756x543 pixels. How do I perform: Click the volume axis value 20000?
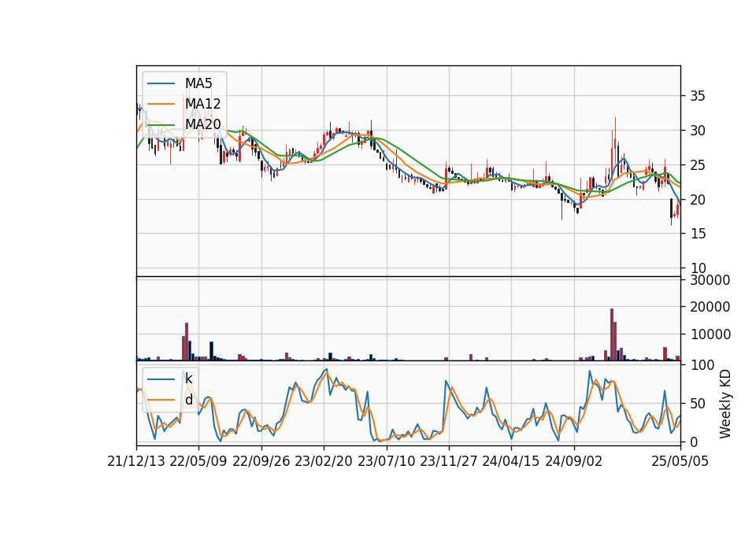pos(710,307)
